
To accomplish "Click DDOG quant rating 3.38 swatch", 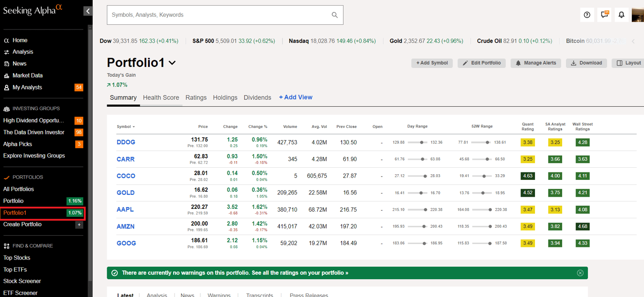I will coord(527,142).
